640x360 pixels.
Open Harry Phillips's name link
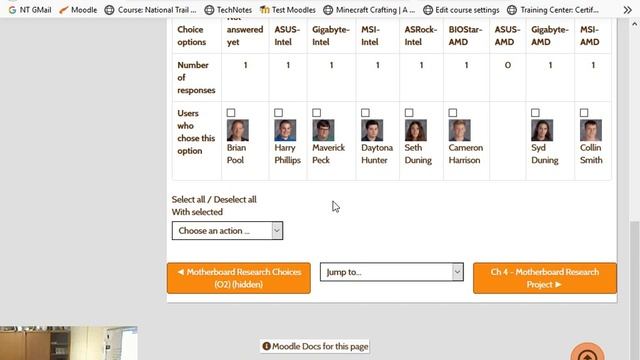point(287,154)
